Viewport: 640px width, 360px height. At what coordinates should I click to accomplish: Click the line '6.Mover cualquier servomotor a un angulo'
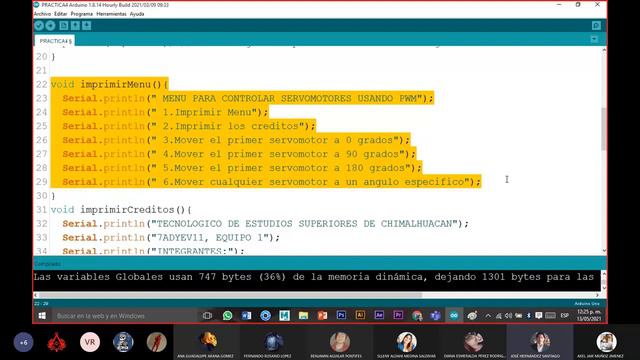[x=272, y=182]
